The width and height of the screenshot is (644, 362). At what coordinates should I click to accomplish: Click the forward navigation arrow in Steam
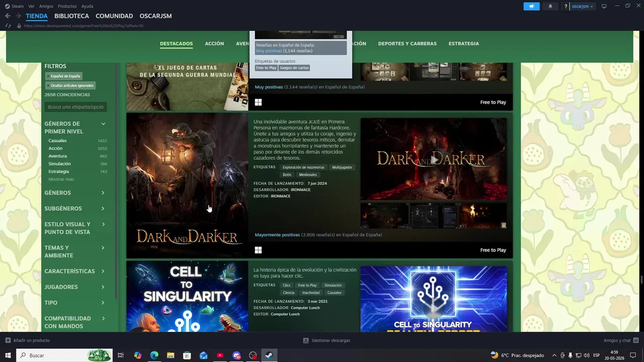coord(18,16)
